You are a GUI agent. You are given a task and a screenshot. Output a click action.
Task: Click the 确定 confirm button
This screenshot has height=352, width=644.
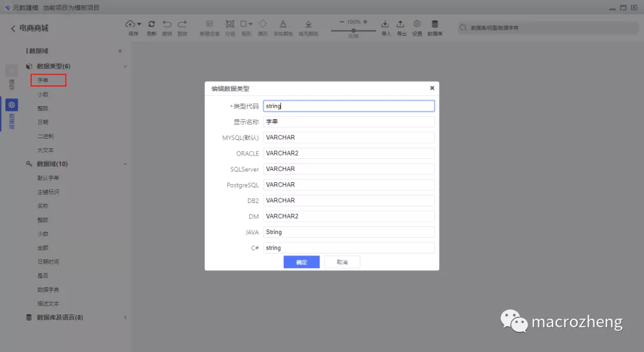tap(301, 262)
